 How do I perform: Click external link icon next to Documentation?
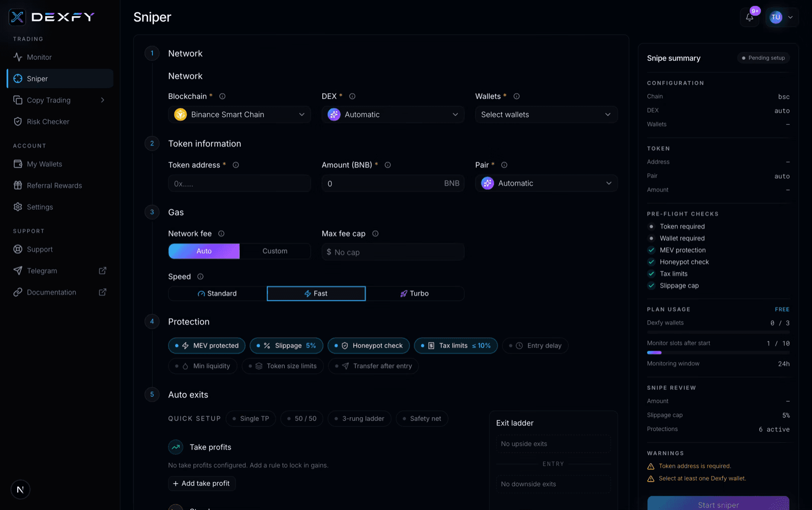pos(103,292)
